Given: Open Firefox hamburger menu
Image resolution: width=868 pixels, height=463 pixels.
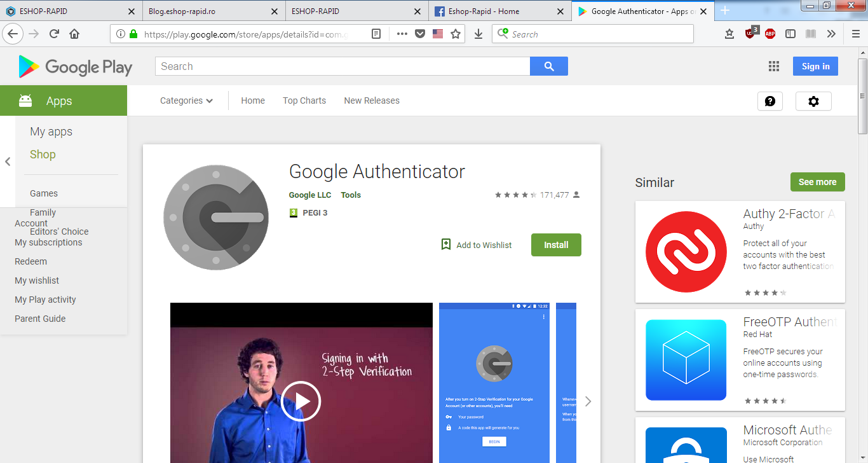Looking at the screenshot, I should click(x=855, y=34).
